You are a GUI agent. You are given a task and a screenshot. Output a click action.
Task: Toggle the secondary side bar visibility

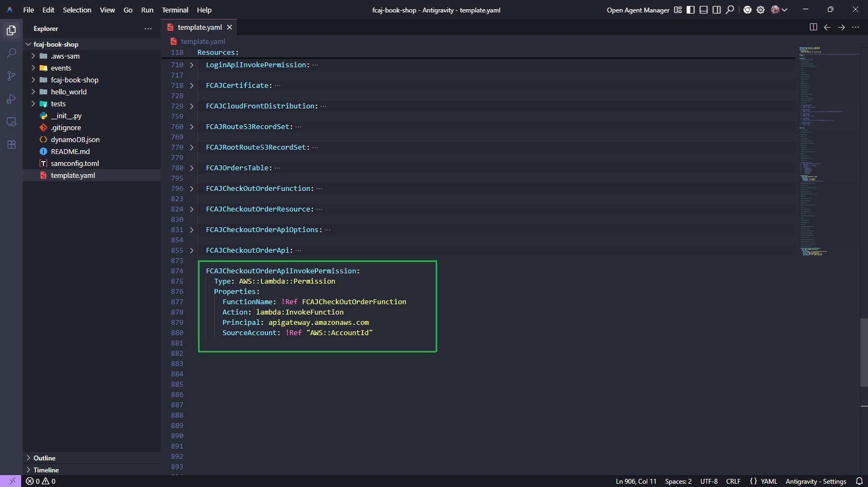pyautogui.click(x=717, y=10)
